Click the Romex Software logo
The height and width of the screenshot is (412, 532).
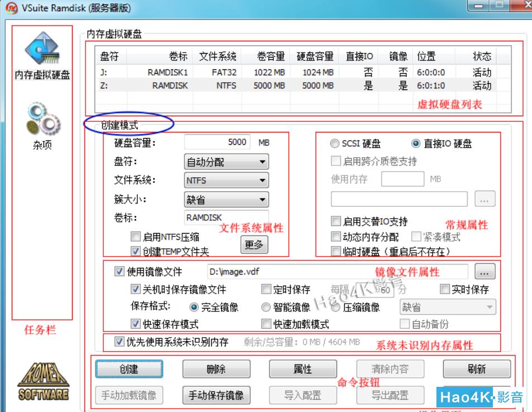pyautogui.click(x=44, y=381)
